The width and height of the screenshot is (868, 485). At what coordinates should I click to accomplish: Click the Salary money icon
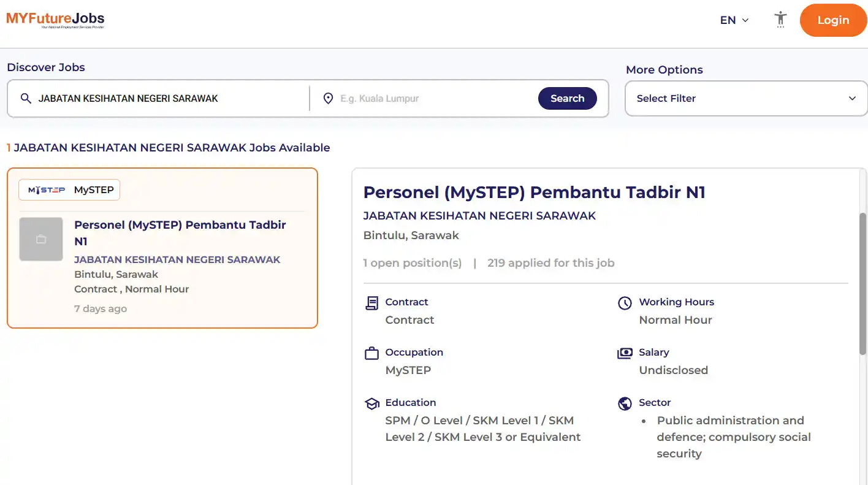(625, 353)
